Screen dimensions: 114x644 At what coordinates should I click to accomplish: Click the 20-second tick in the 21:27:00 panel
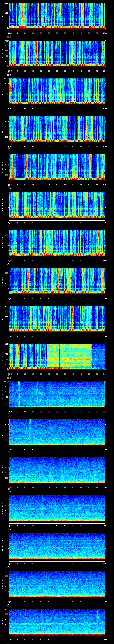(x=41, y=525)
